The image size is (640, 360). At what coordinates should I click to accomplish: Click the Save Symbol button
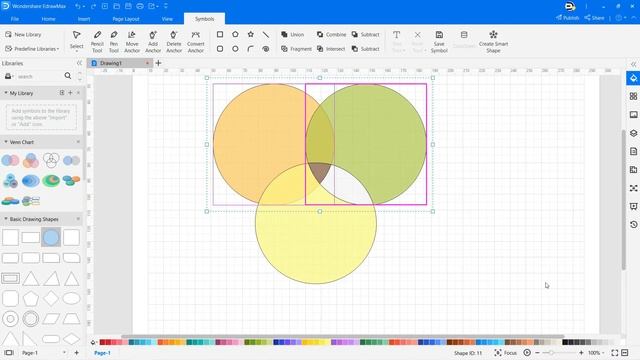(x=439, y=42)
